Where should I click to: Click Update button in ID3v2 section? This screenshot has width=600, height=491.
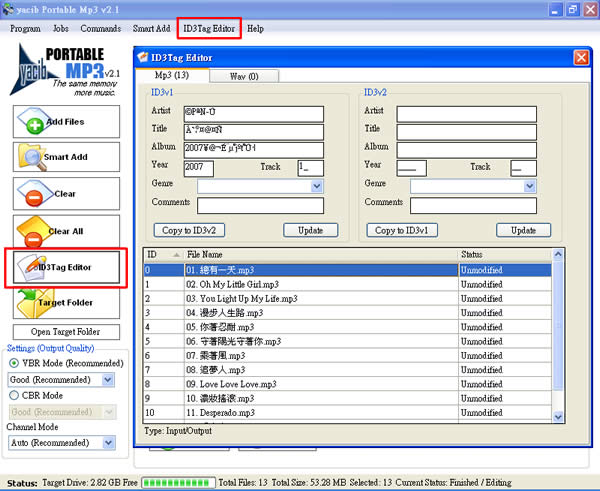pos(523,230)
